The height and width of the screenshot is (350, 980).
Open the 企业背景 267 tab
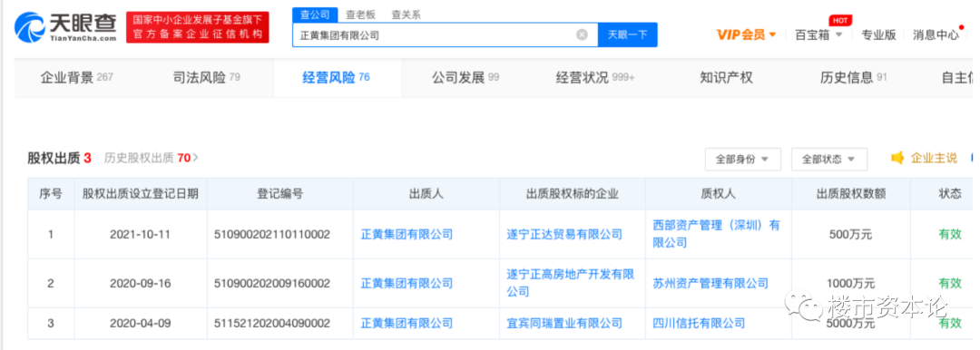[76, 77]
